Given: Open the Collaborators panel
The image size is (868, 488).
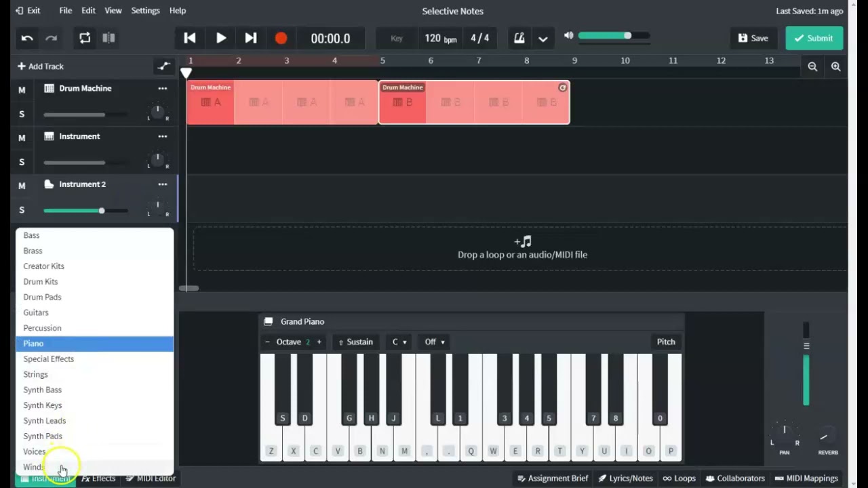Looking at the screenshot, I should (735, 479).
